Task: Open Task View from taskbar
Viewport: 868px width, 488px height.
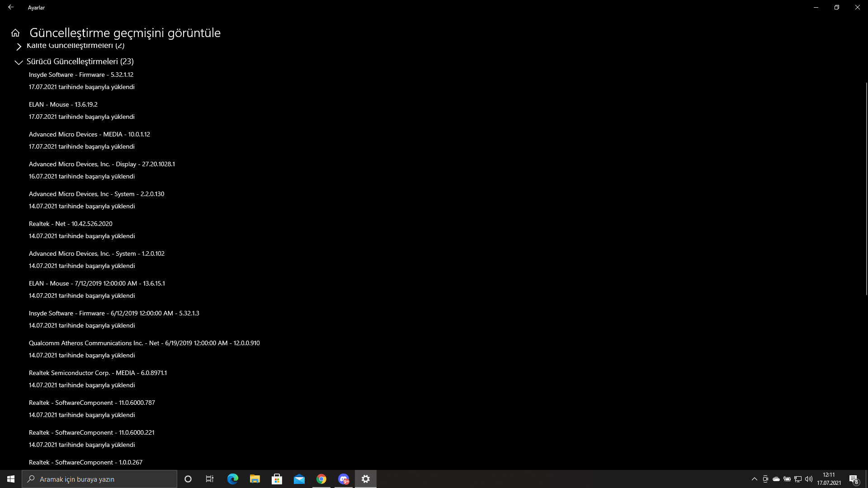Action: (x=210, y=479)
